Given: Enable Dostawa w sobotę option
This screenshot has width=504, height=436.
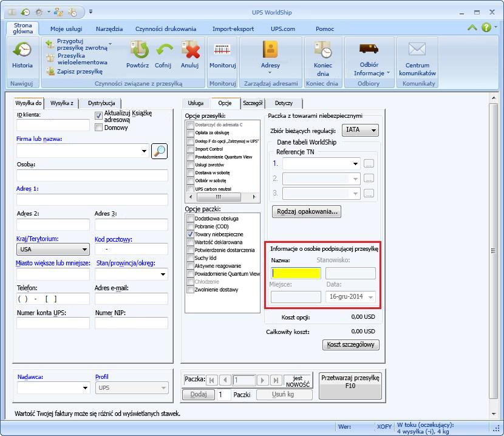Looking at the screenshot, I should point(190,172).
